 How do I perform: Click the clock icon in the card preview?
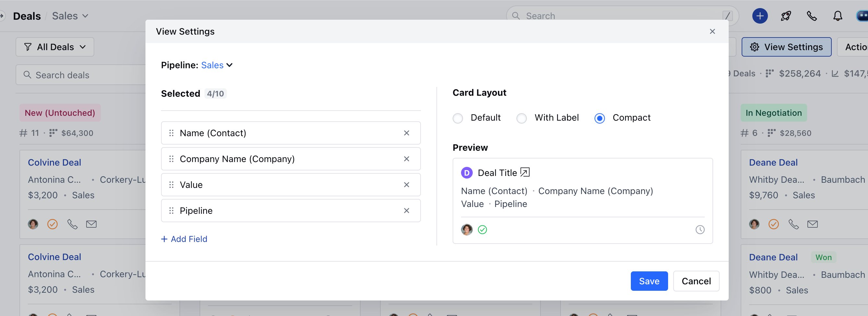pos(700,230)
